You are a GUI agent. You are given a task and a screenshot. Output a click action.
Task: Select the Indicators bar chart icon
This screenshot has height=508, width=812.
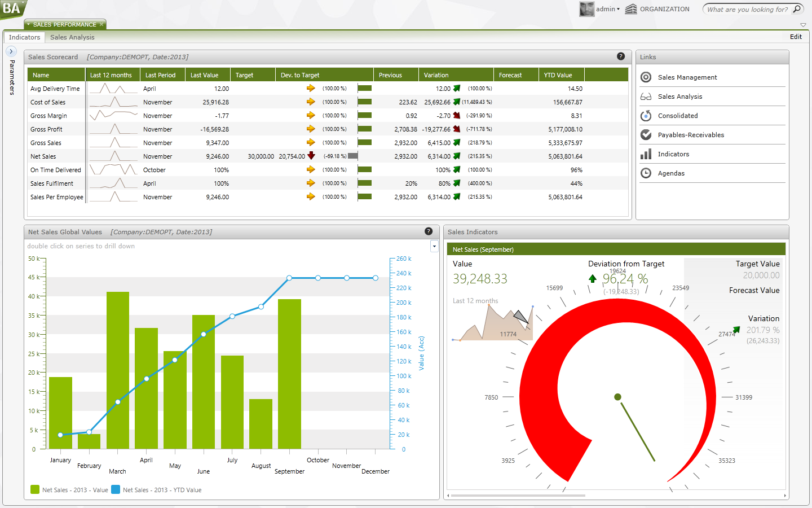(x=646, y=154)
